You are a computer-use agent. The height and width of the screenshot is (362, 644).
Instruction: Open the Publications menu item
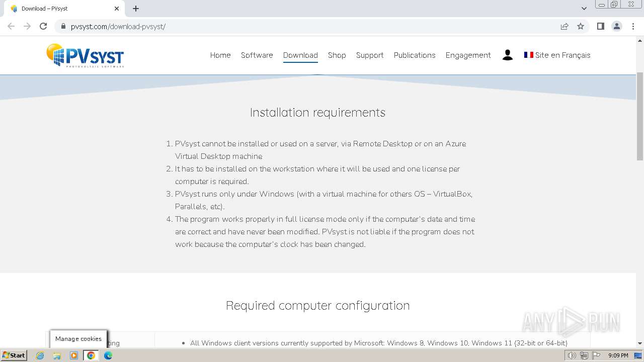415,55
